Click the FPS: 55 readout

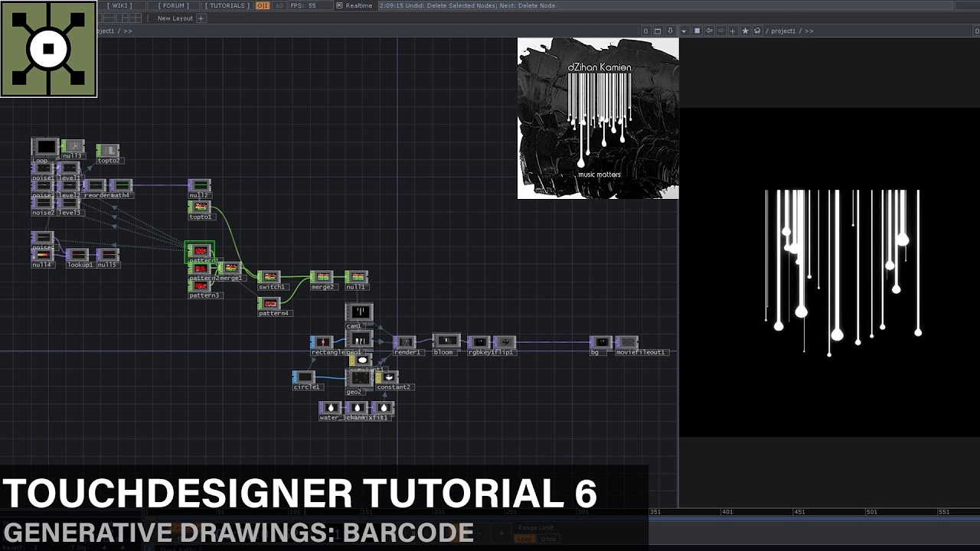[x=303, y=5]
